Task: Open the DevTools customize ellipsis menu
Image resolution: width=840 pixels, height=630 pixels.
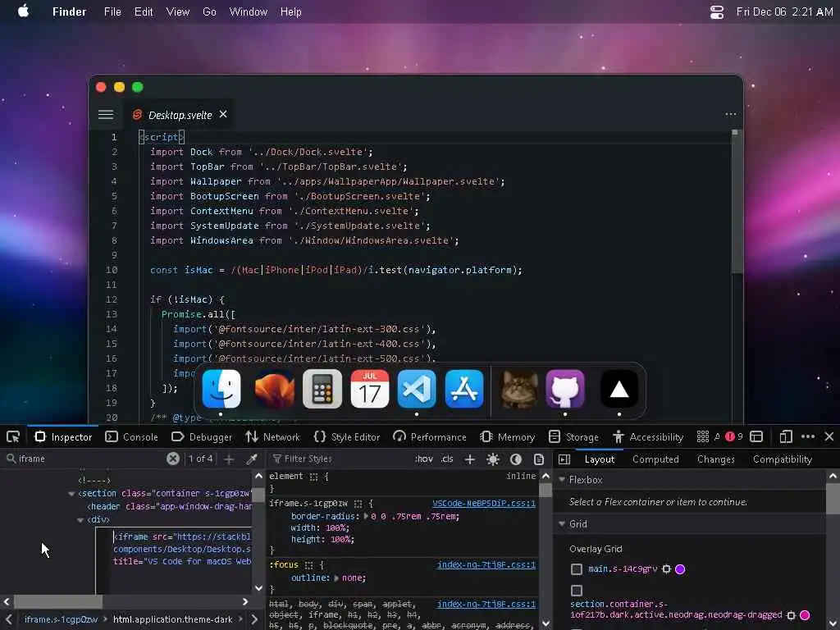Action: tap(808, 436)
